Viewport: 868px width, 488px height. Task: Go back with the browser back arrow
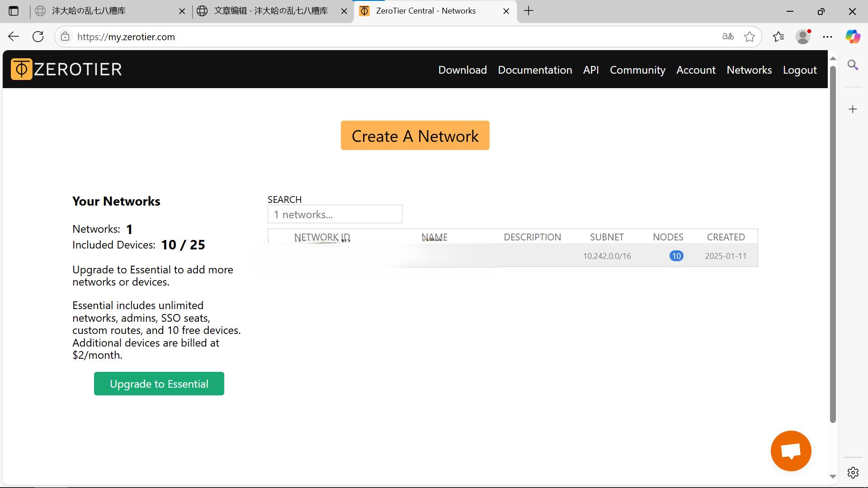(x=14, y=37)
